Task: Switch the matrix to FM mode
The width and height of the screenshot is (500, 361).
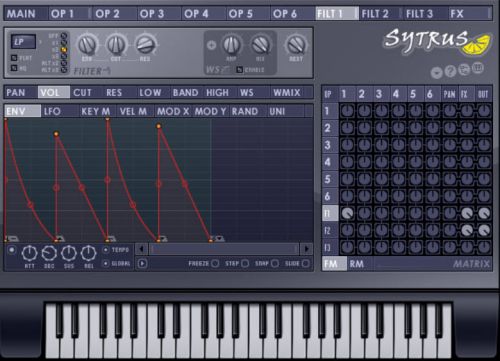Action: pyautogui.click(x=334, y=264)
